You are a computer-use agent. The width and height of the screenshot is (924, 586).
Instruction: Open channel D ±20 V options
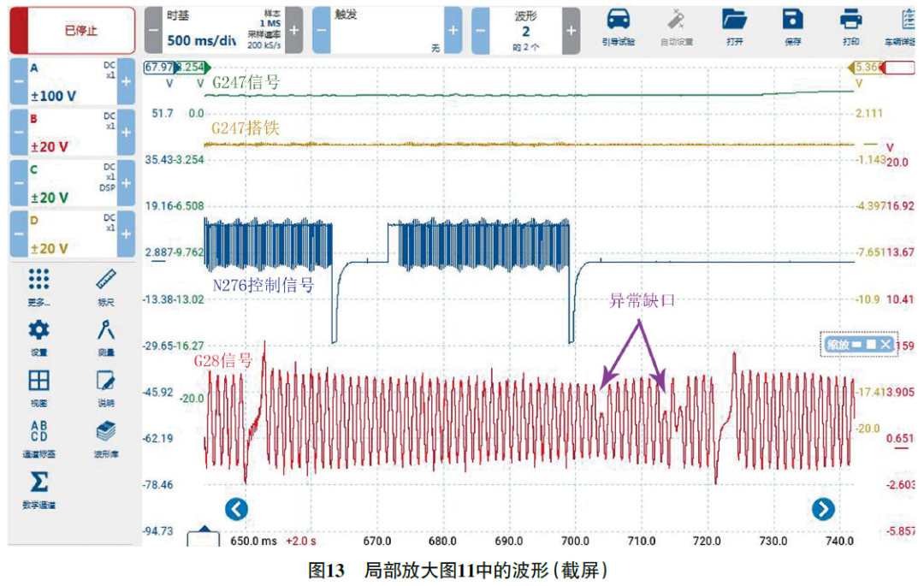[x=72, y=234]
